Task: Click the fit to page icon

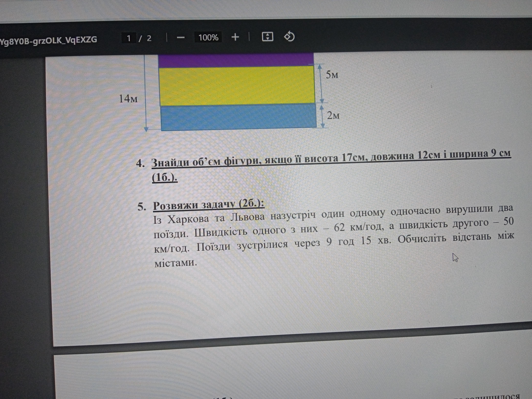Action: [267, 37]
